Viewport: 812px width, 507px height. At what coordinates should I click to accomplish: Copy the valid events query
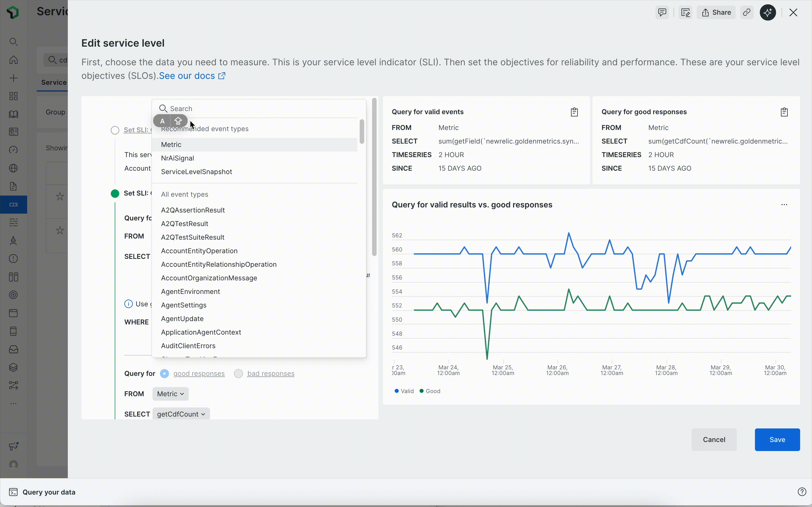574,112
